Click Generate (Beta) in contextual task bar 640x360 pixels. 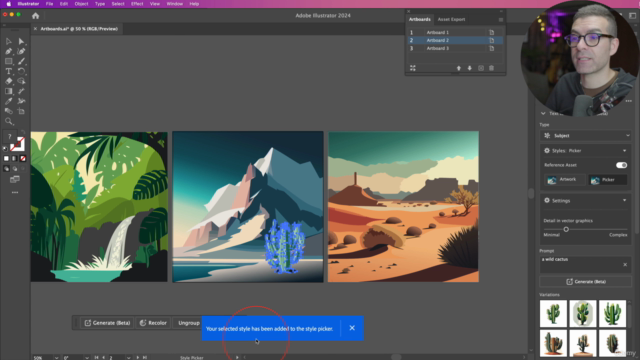coord(107,323)
